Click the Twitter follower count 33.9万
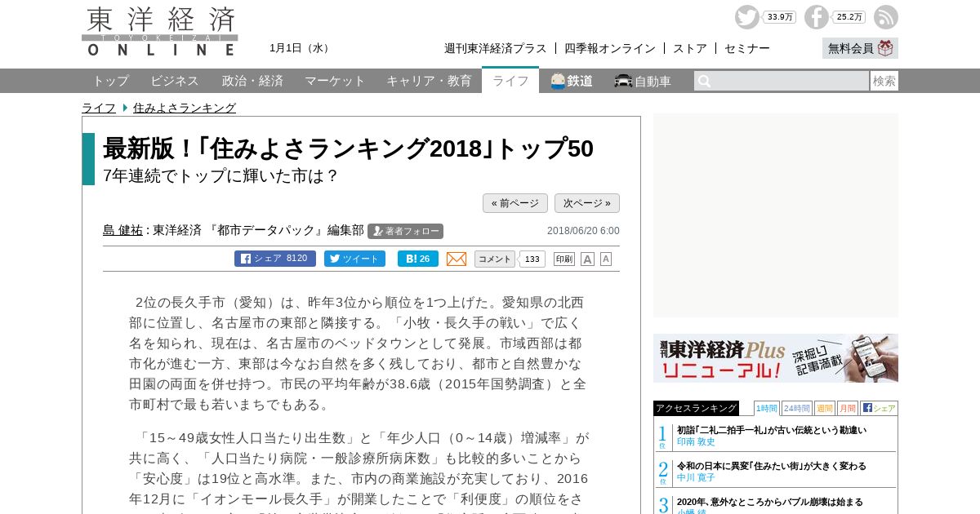The image size is (980, 514). (780, 17)
